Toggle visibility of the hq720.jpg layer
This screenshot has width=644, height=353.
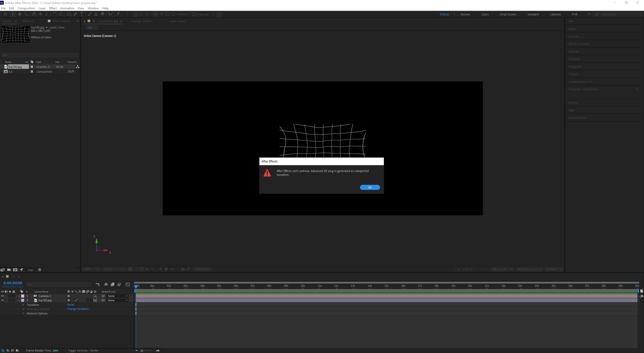[3, 300]
